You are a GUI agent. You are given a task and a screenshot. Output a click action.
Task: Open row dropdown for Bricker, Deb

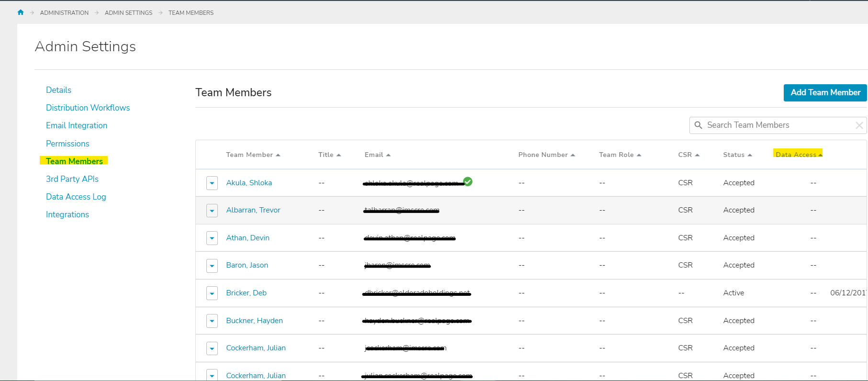(x=212, y=293)
